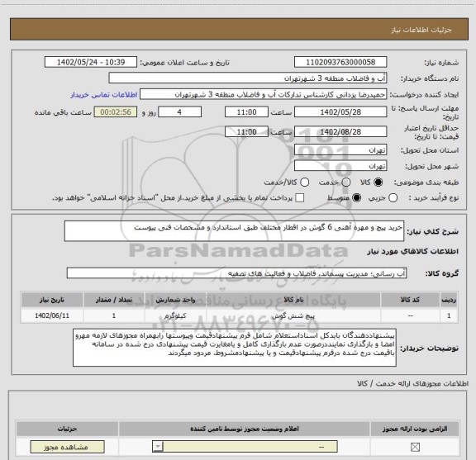Toggle the الزامی بودن ارائه مجوز checkbox
The width and height of the screenshot is (476, 460).
click(415, 447)
